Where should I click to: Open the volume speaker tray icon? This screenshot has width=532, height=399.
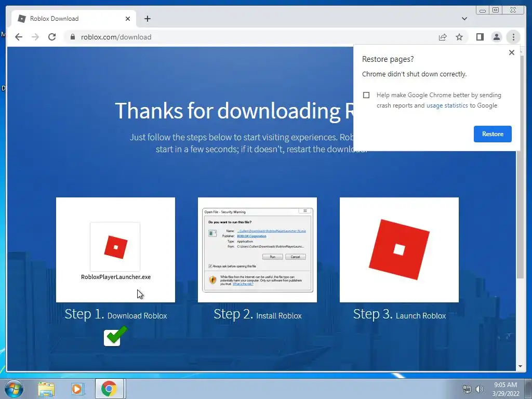click(480, 389)
